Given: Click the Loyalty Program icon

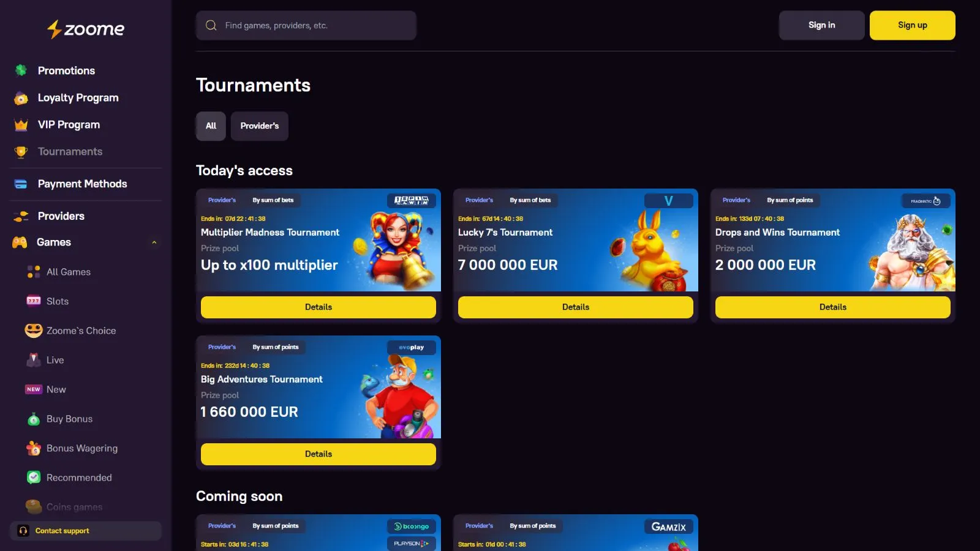Looking at the screenshot, I should pos(21,98).
